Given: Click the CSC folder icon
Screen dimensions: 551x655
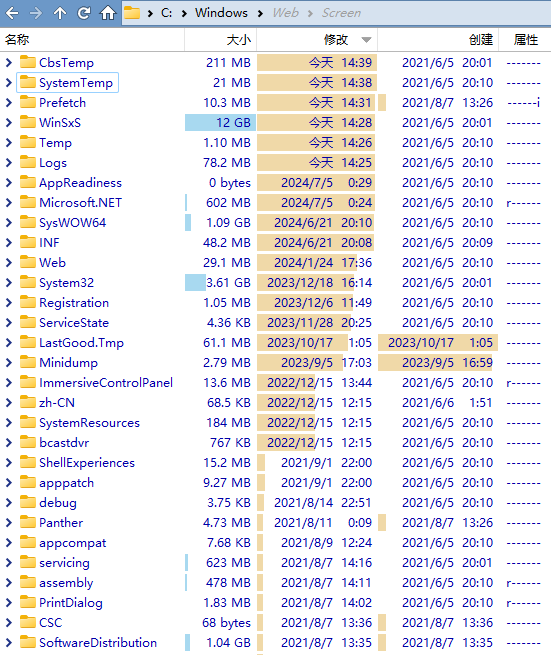Looking at the screenshot, I should [x=28, y=622].
